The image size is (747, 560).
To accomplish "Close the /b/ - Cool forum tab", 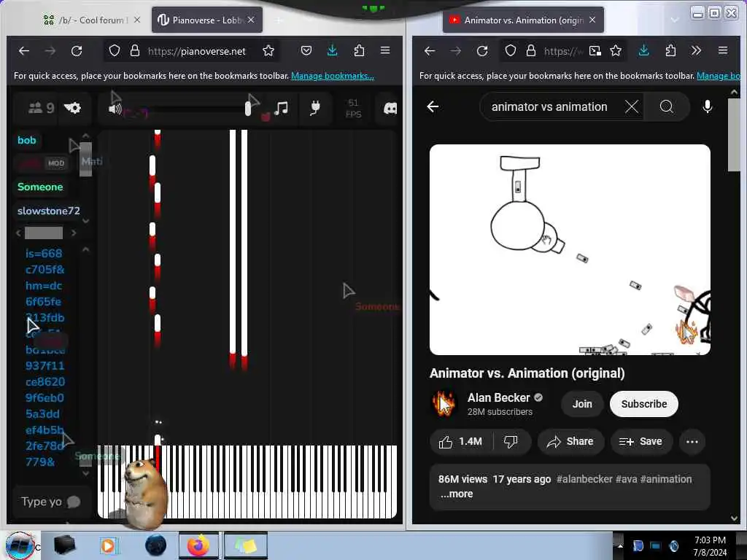I will 137,20.
